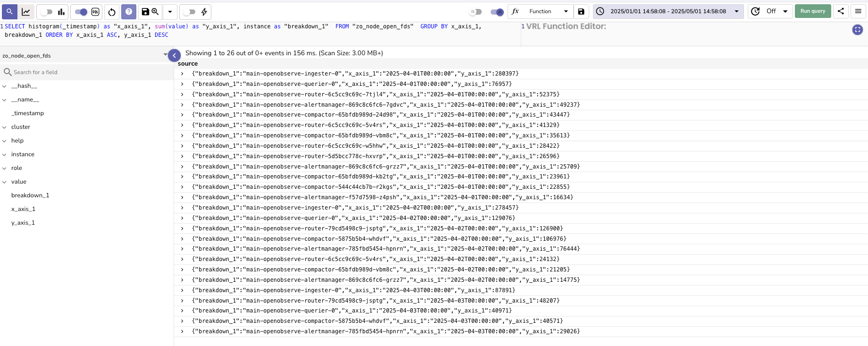Save the VRL function with disk icon

pos(581,12)
